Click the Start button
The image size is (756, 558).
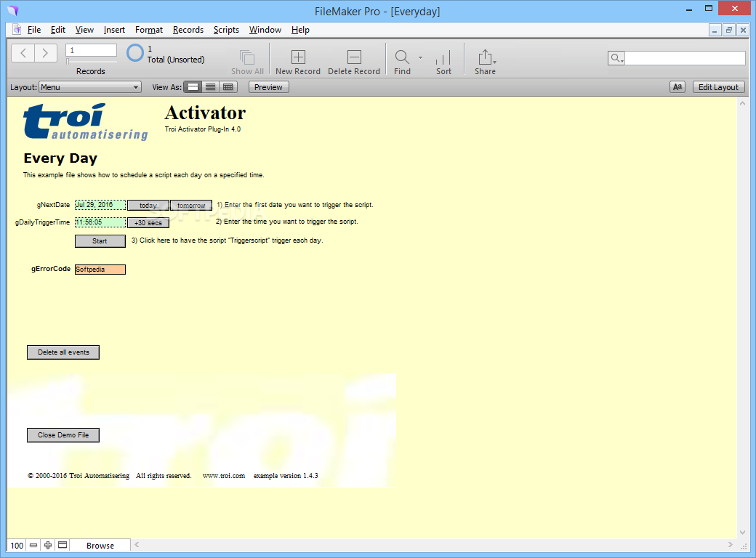pos(100,241)
